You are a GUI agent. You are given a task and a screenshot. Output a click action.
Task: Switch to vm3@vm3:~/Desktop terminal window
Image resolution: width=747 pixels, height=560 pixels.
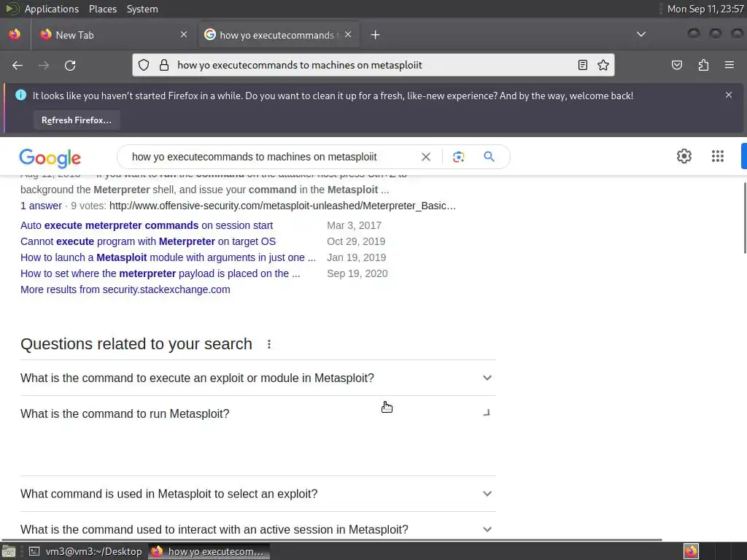point(86,551)
